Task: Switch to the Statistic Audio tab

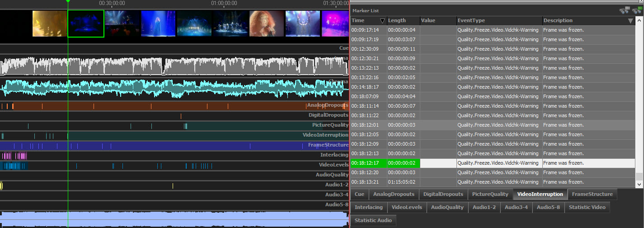Action: pyautogui.click(x=373, y=221)
